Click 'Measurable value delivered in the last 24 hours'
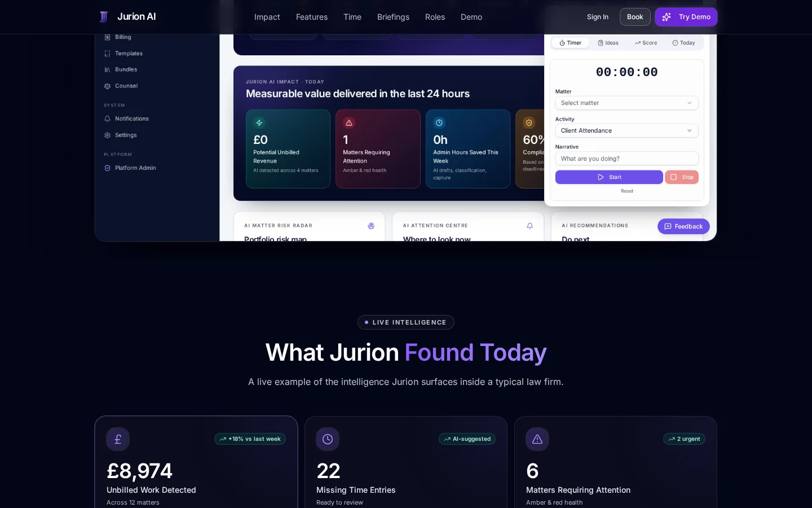 pyautogui.click(x=358, y=94)
